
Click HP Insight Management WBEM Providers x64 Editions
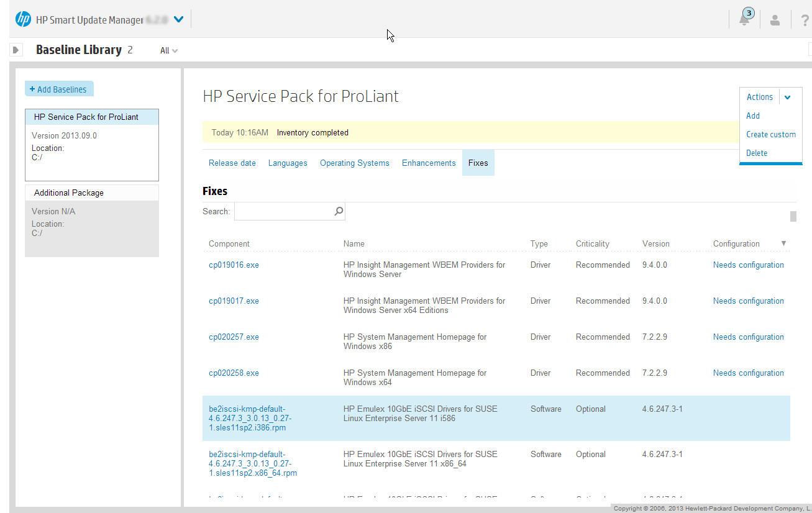tap(424, 306)
